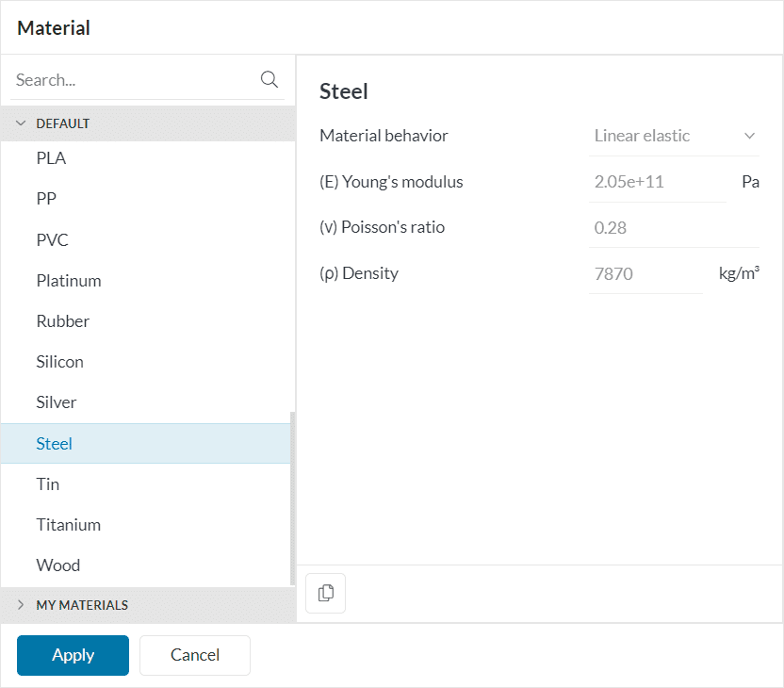Click the Apply button
784x688 pixels.
pyautogui.click(x=73, y=655)
